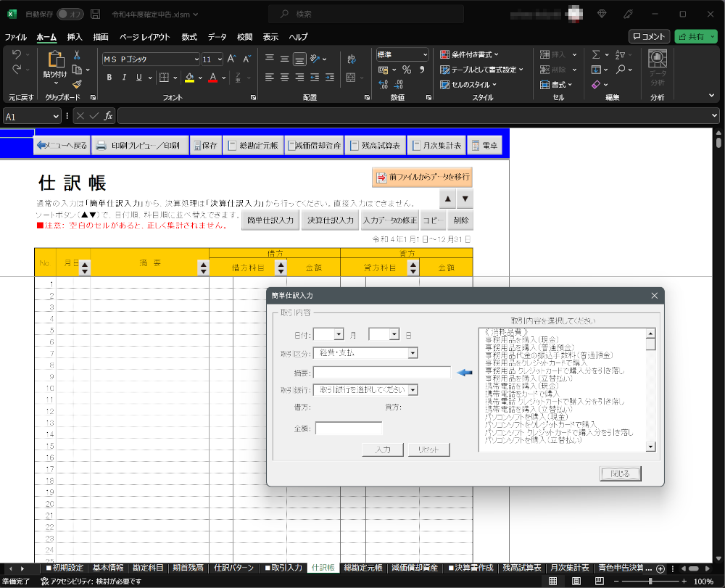The width and height of the screenshot is (725, 588).
Task: Switch to the データ ribbon tab
Action: 217,37
